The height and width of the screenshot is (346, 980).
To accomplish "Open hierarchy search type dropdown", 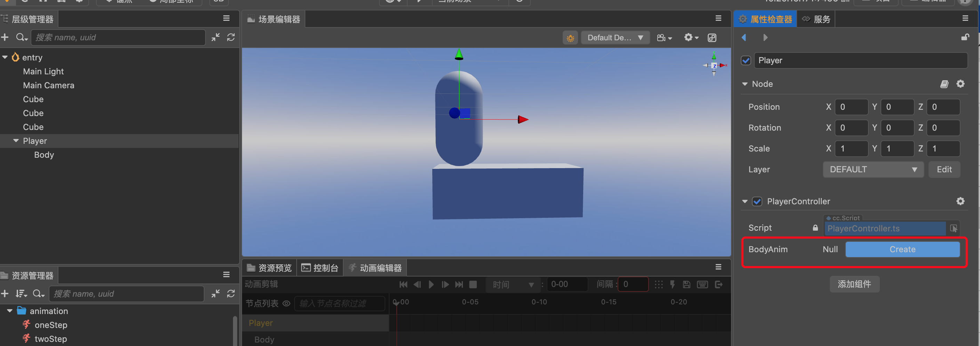I will click(22, 37).
